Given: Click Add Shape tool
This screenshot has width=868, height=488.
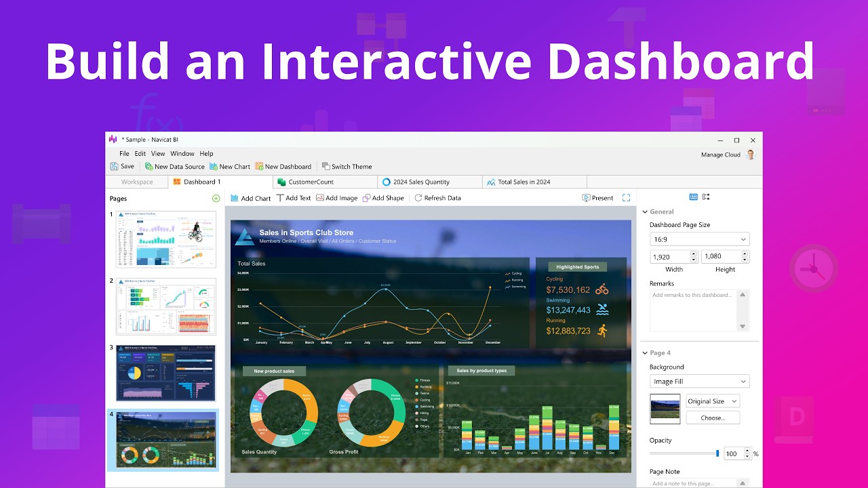Looking at the screenshot, I should 383,198.
